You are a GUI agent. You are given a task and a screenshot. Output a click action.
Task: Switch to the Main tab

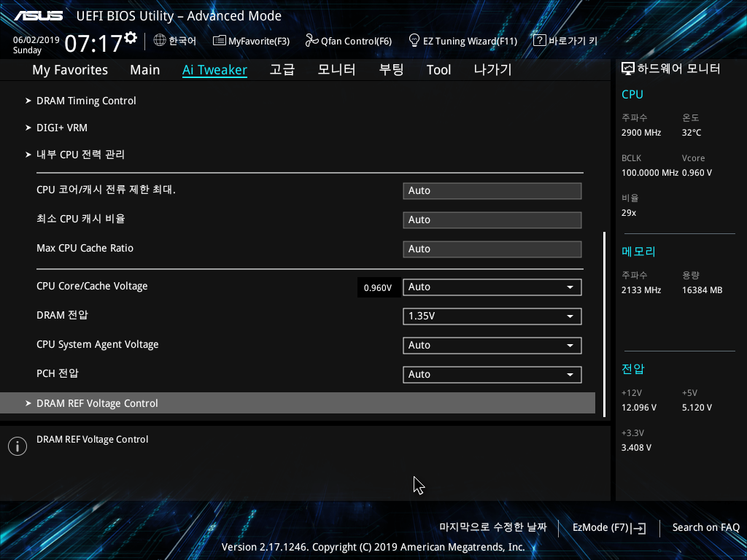tap(145, 70)
